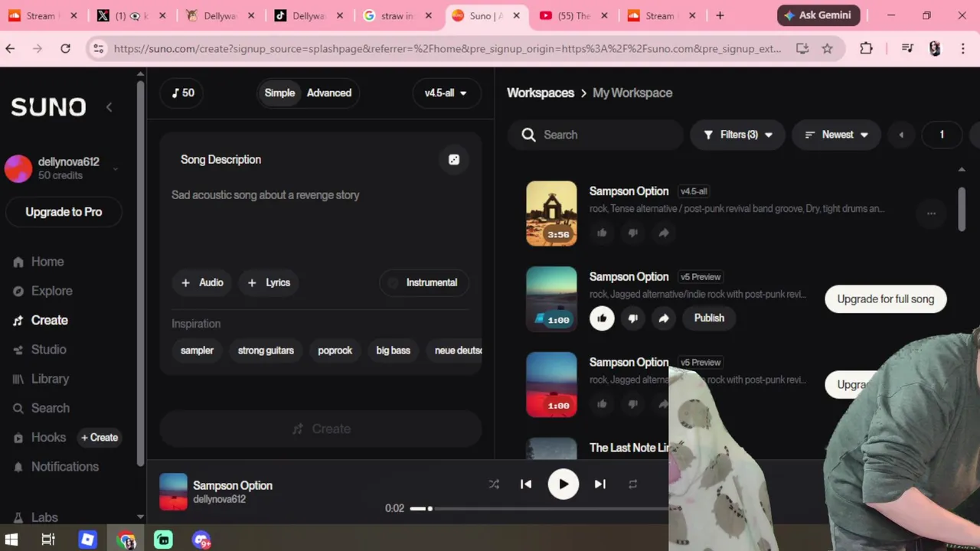Viewport: 980px width, 551px height.
Task: Click Upgrade for full song button
Action: (886, 299)
